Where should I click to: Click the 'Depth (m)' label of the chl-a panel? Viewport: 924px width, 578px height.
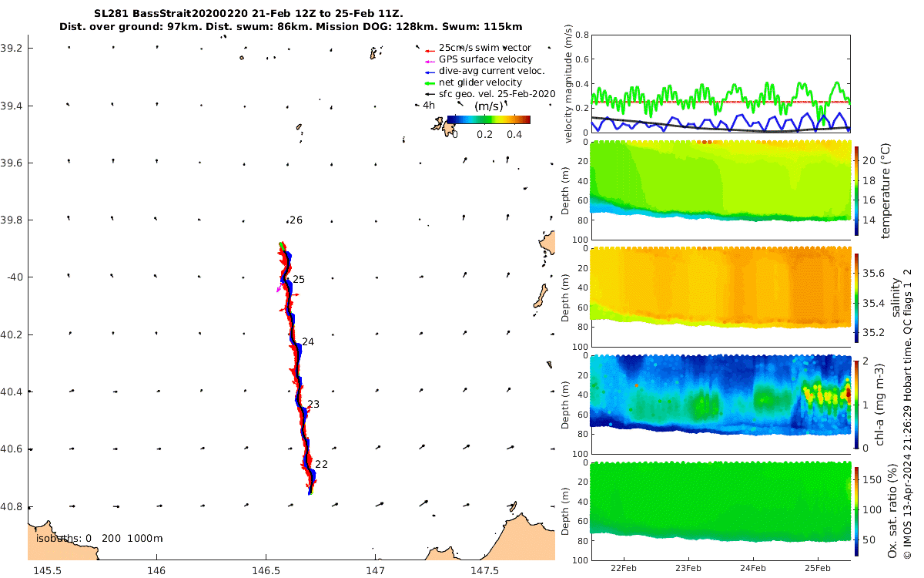pyautogui.click(x=565, y=404)
